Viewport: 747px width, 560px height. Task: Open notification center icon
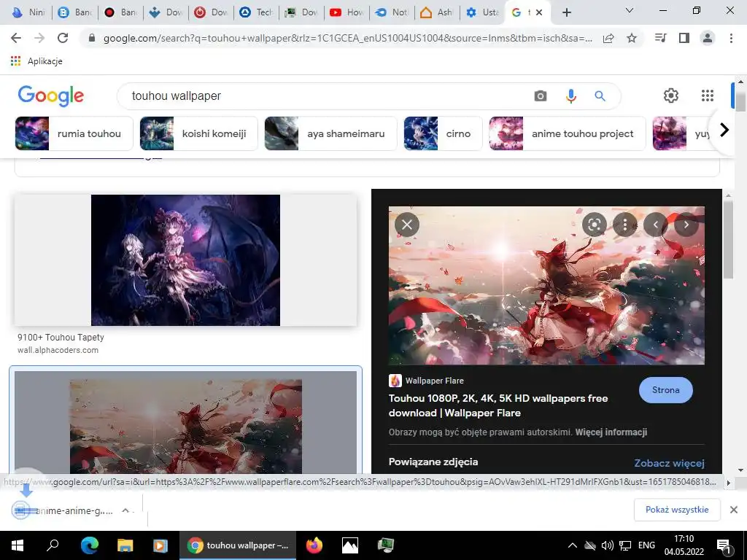pos(724,546)
